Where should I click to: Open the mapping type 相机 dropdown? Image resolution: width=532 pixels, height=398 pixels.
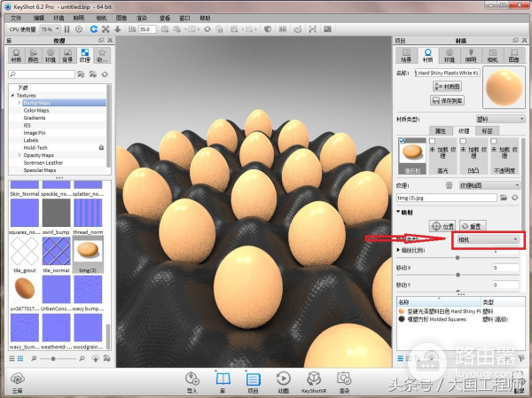pos(488,239)
